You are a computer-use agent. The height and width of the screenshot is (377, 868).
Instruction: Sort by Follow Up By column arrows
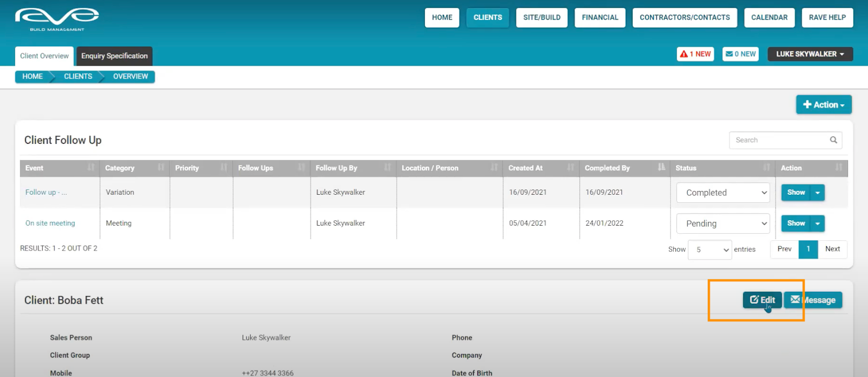pos(387,168)
